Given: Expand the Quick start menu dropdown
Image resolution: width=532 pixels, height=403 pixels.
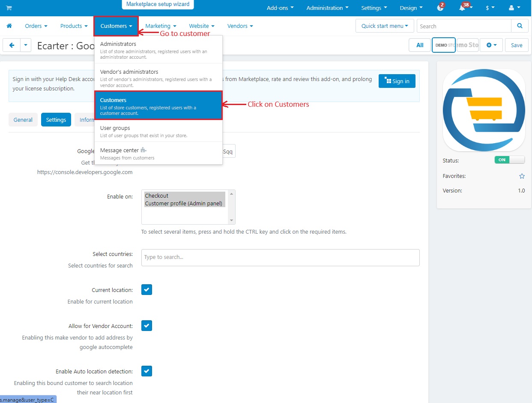Looking at the screenshot, I should click(x=385, y=26).
